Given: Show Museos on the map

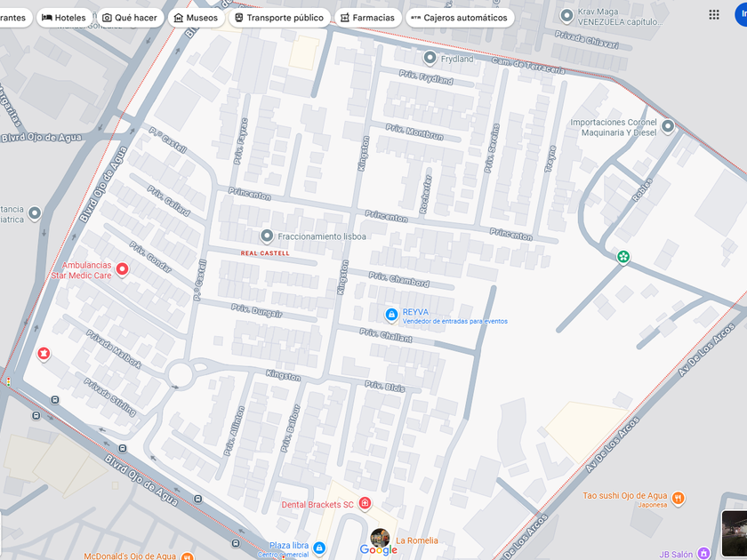Looking at the screenshot, I should coord(197,18).
